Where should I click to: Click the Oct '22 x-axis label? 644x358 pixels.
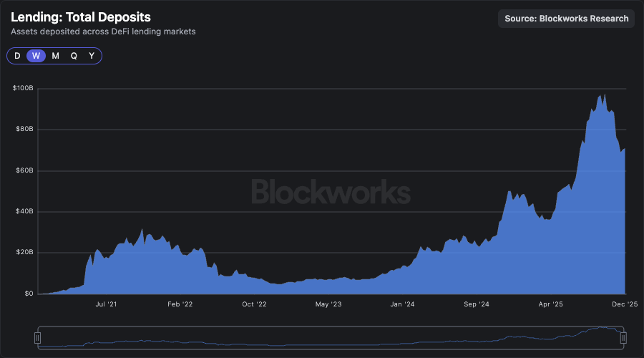tap(254, 304)
